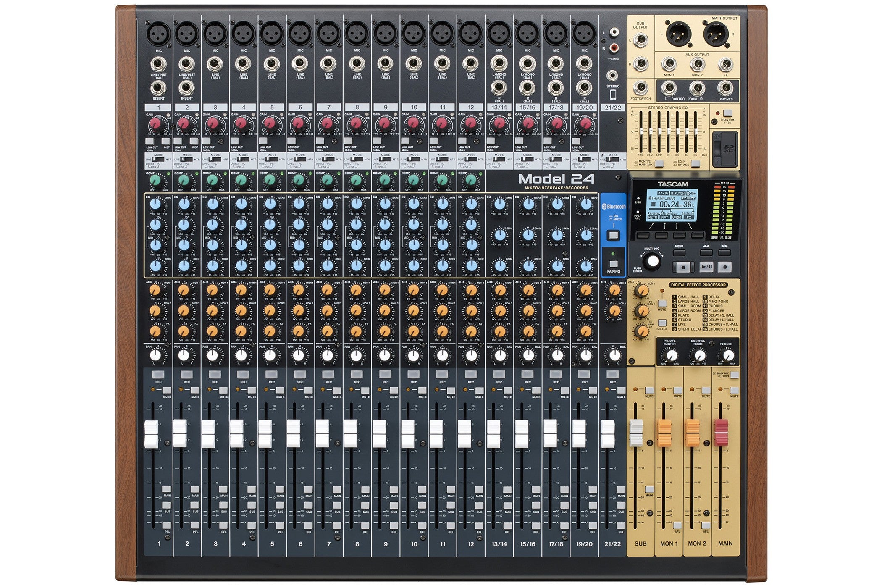Click the play/pause transport button
This screenshot has height=588, width=882.
[706, 266]
